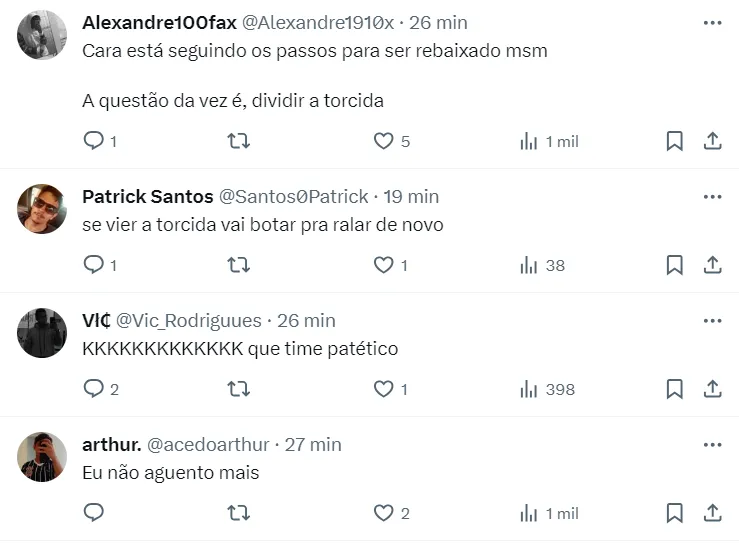Viewport: 739px width, 544px height.
Task: Expand more options for arthur's tweet
Action: point(712,444)
